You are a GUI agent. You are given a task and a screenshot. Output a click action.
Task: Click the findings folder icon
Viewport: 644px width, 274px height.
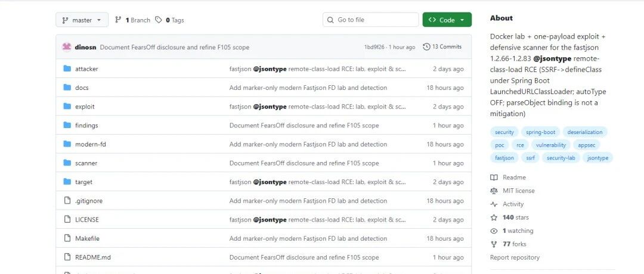pos(67,125)
